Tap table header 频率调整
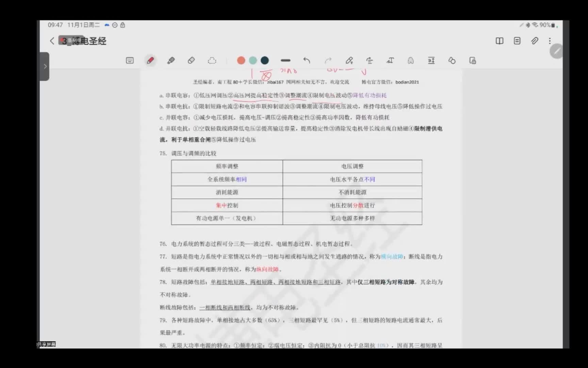588x368 pixels. 227,166
